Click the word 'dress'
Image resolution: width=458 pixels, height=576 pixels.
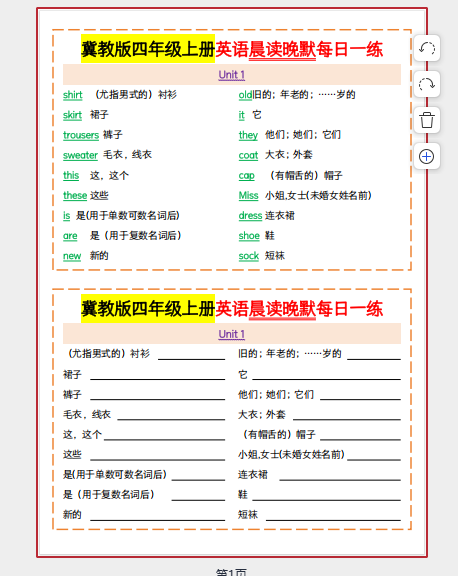pyautogui.click(x=250, y=216)
